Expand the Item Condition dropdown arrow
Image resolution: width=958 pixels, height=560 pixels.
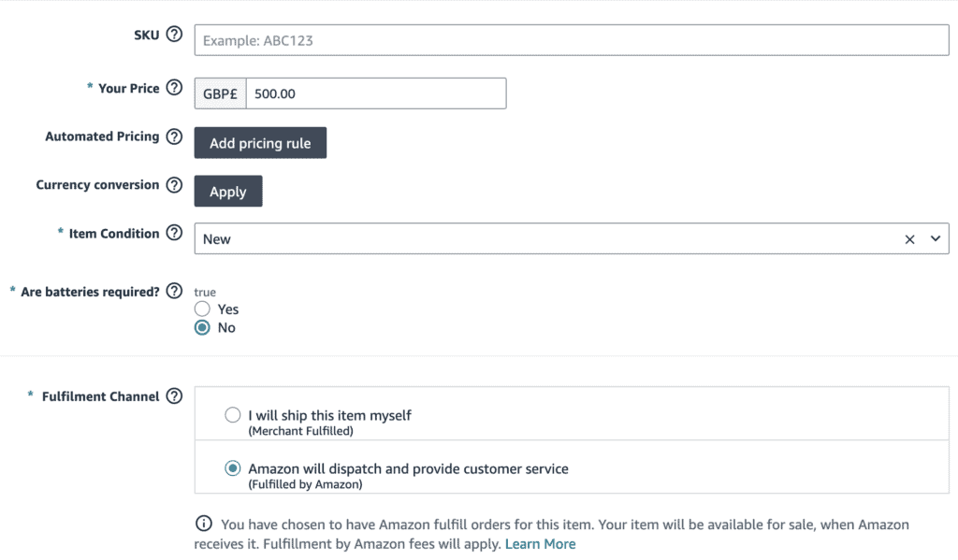click(x=935, y=239)
